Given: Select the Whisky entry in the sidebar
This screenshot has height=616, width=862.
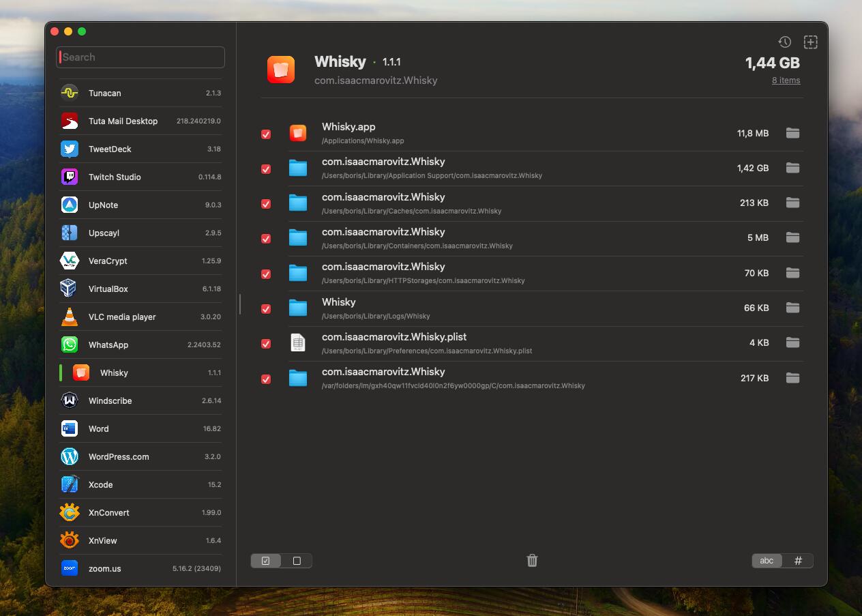Looking at the screenshot, I should 140,372.
